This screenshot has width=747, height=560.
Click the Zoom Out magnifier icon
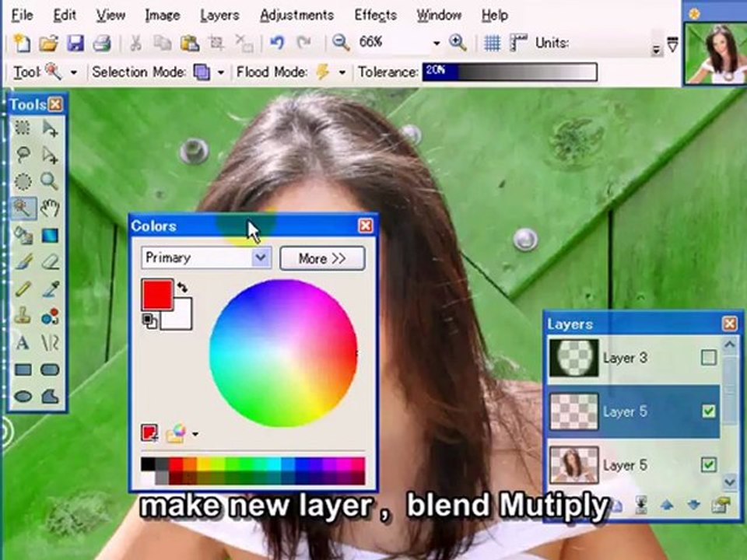coord(341,43)
